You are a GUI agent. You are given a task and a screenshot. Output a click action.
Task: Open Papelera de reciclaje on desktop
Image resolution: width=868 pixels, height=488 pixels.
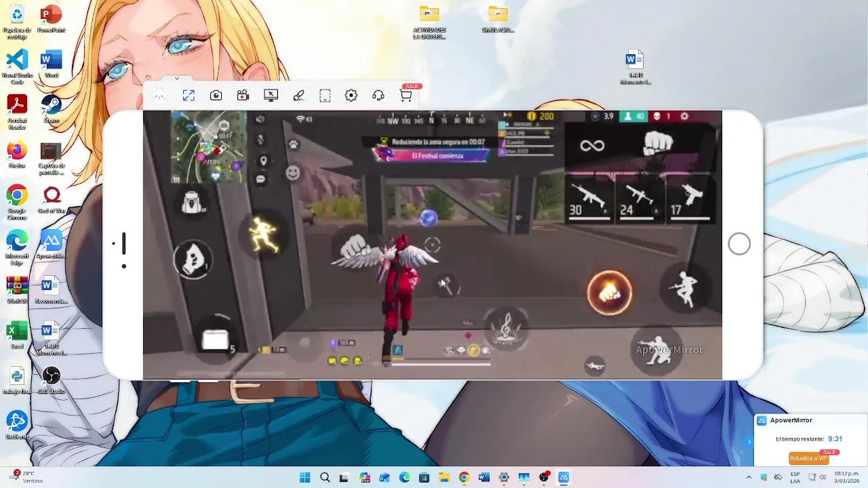pyautogui.click(x=17, y=22)
